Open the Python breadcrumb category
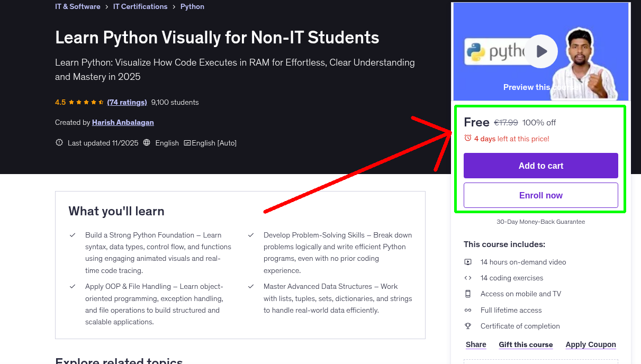 pyautogui.click(x=192, y=6)
